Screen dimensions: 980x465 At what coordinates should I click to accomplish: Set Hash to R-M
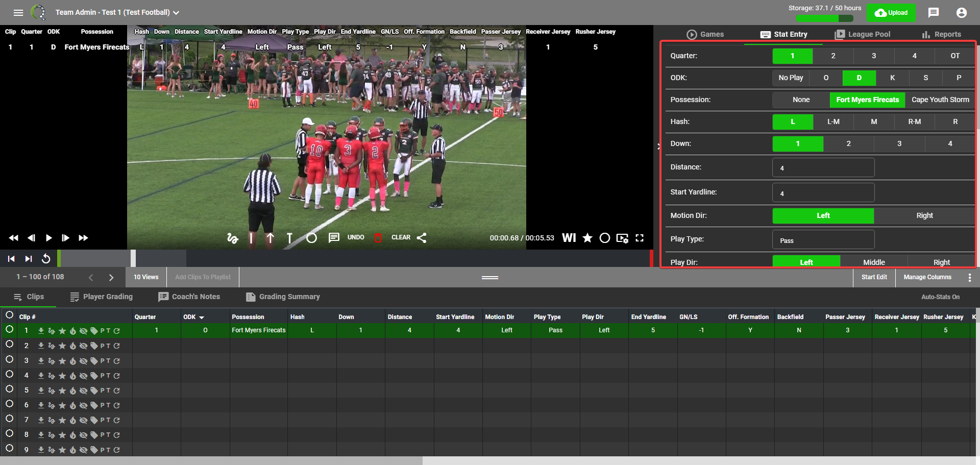click(x=915, y=121)
